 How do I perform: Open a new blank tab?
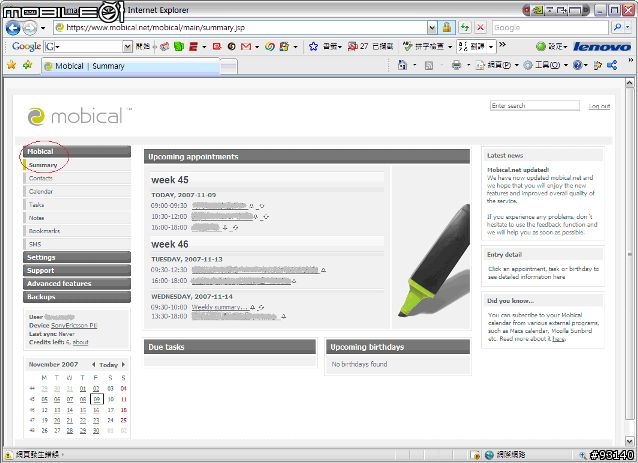coord(229,67)
